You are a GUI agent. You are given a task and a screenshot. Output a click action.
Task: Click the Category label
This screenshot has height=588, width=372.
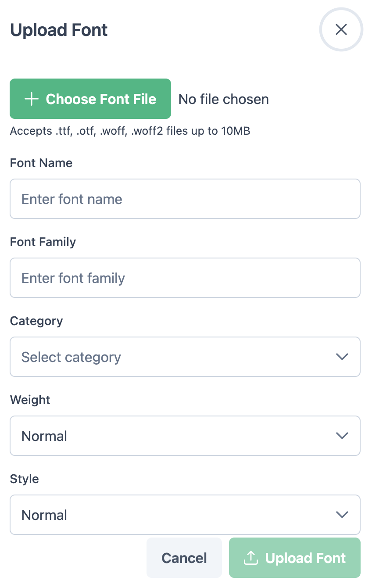coord(36,321)
